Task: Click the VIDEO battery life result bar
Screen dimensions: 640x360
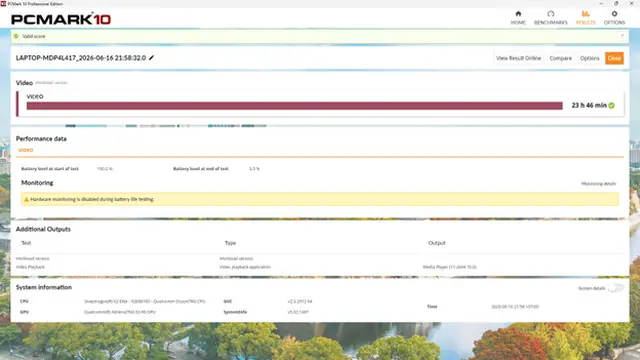Action: [294, 106]
